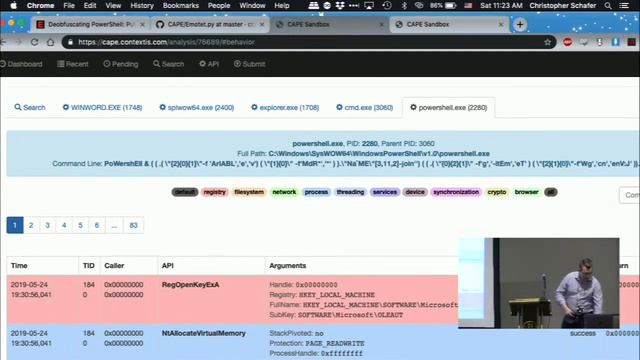
Task: Click the Dropbox icon in menu bar
Action: click(x=340, y=5)
